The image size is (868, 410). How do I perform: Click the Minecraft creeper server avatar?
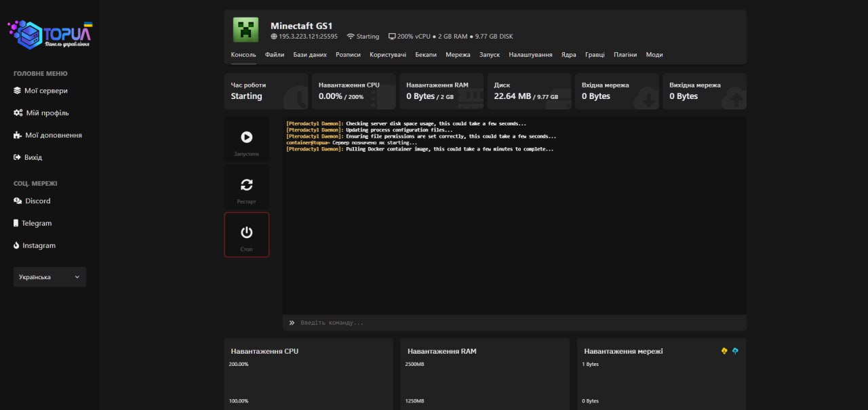[x=246, y=30]
